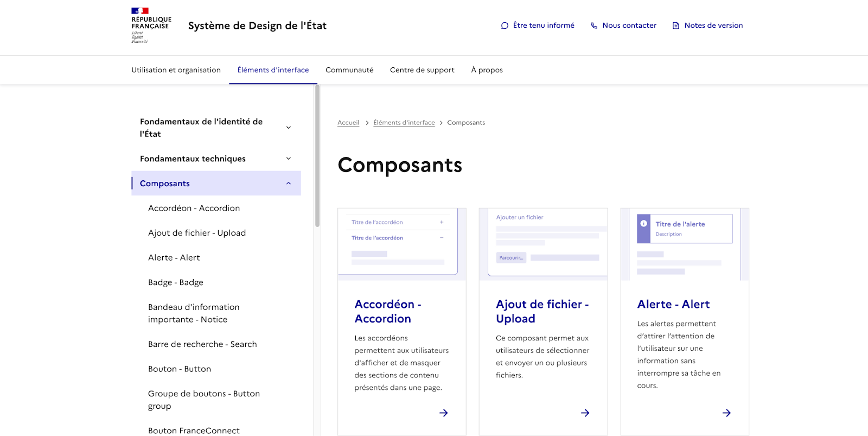The image size is (868, 436).
Task: Go to Accueil via the breadcrumb
Action: (348, 123)
